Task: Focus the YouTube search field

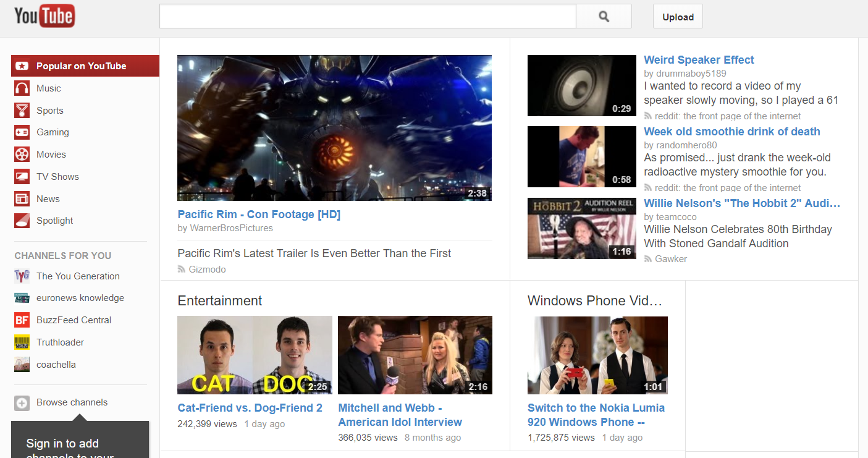Action: click(x=368, y=17)
